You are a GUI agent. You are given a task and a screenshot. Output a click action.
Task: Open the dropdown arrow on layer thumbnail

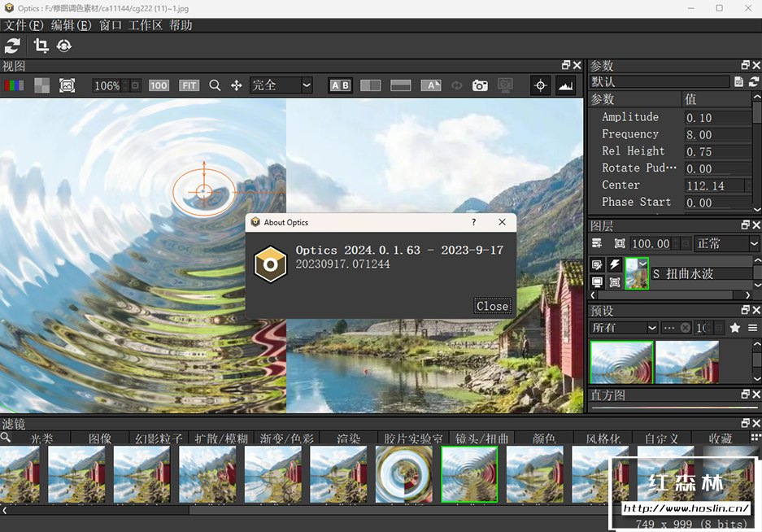[x=643, y=264]
